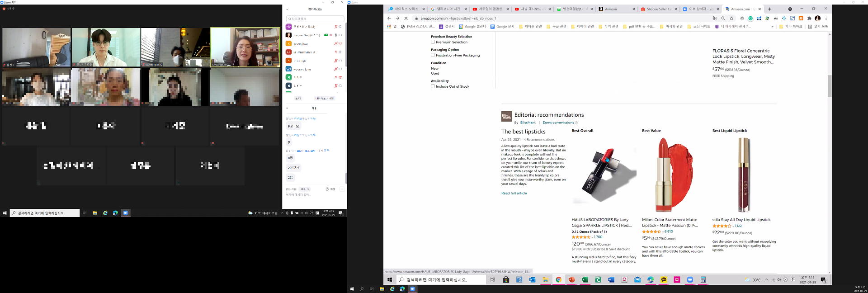Open the chat recipient dropdown in Zoom
This screenshot has height=293, width=868.
[305, 189]
